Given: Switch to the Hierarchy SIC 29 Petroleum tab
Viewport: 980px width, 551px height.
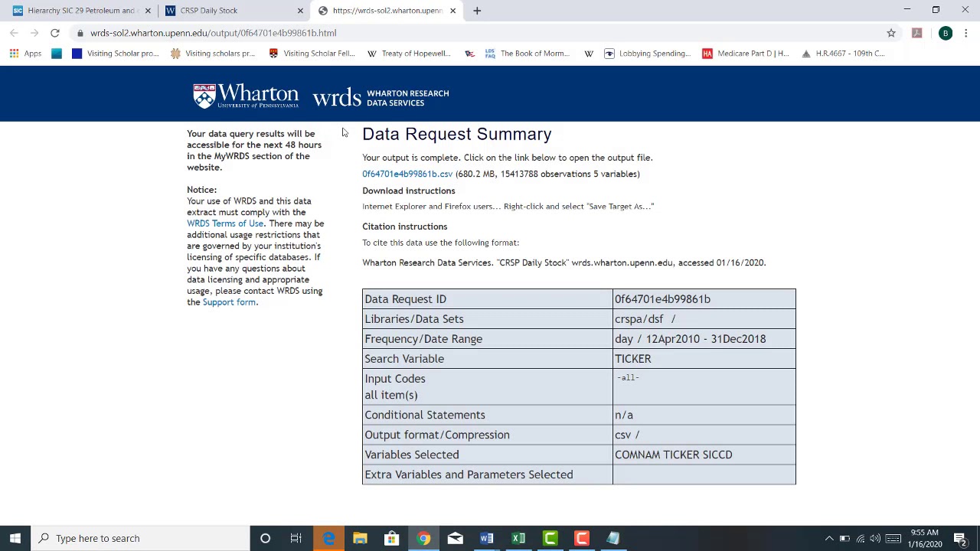Looking at the screenshot, I should pyautogui.click(x=80, y=11).
